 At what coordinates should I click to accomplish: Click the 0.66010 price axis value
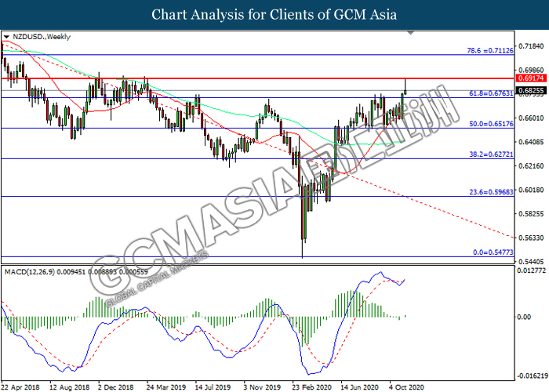point(531,118)
